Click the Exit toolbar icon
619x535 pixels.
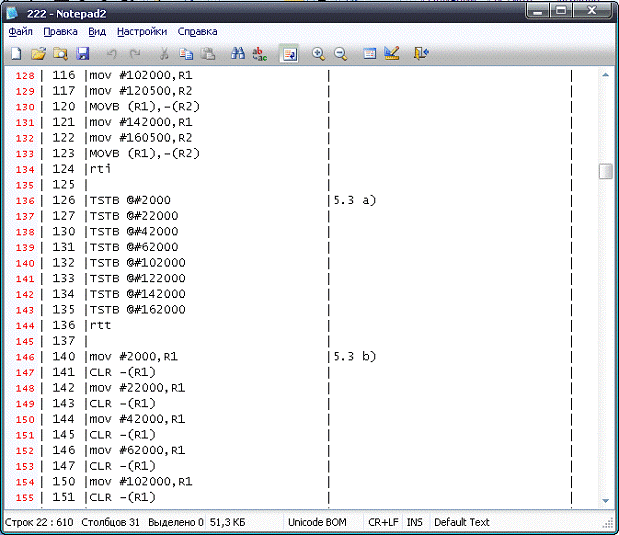point(421,53)
